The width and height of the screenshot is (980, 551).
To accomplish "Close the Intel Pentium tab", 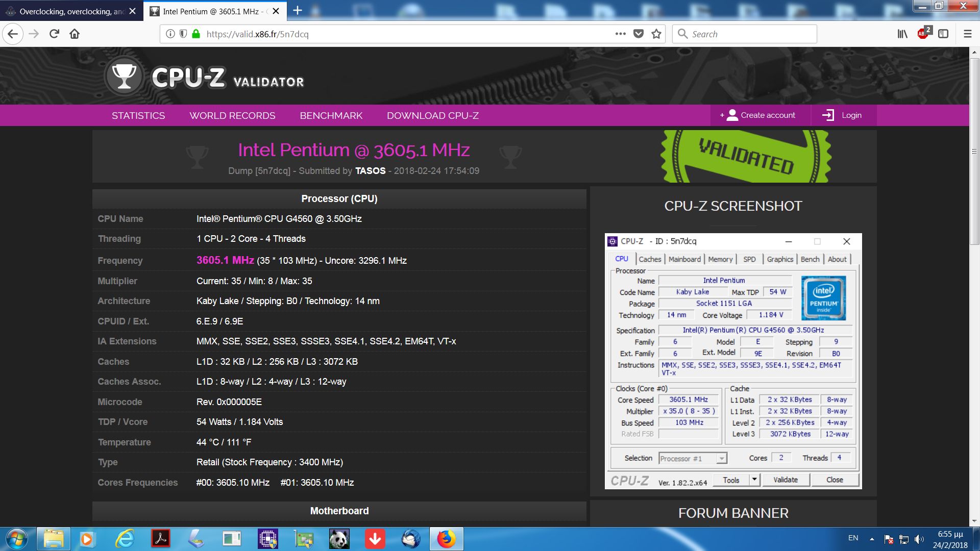I will tap(276, 11).
